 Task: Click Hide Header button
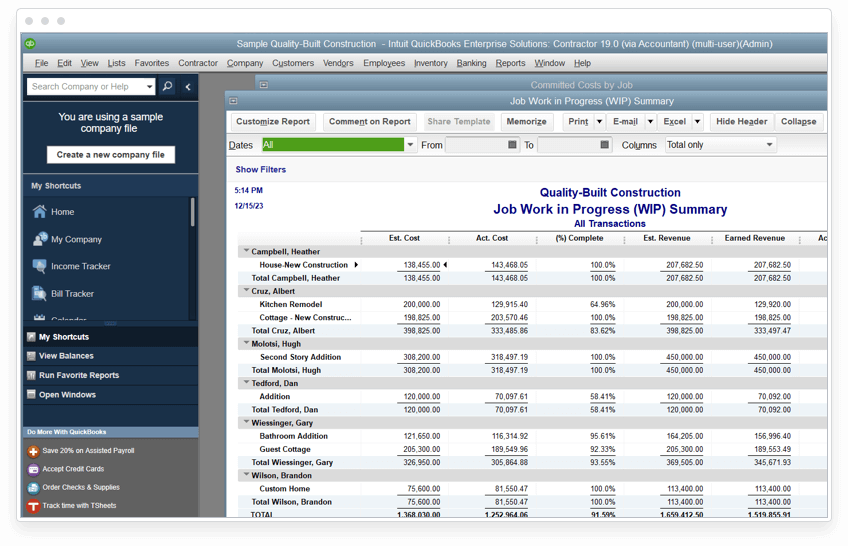[741, 122]
